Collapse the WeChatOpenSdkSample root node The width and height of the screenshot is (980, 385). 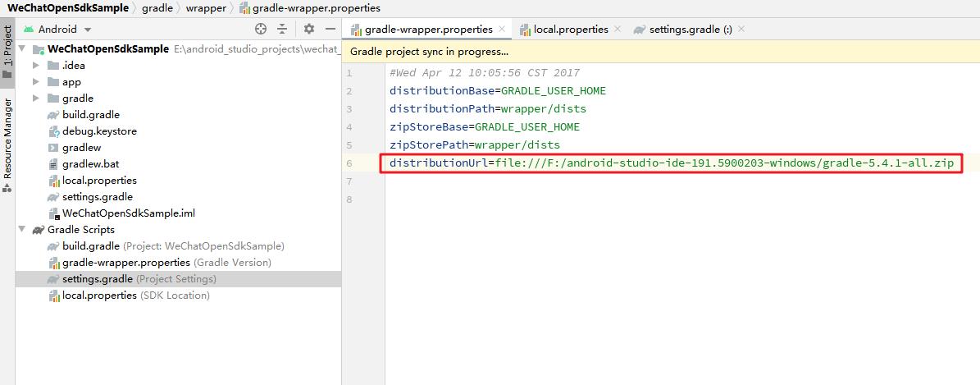(22, 48)
